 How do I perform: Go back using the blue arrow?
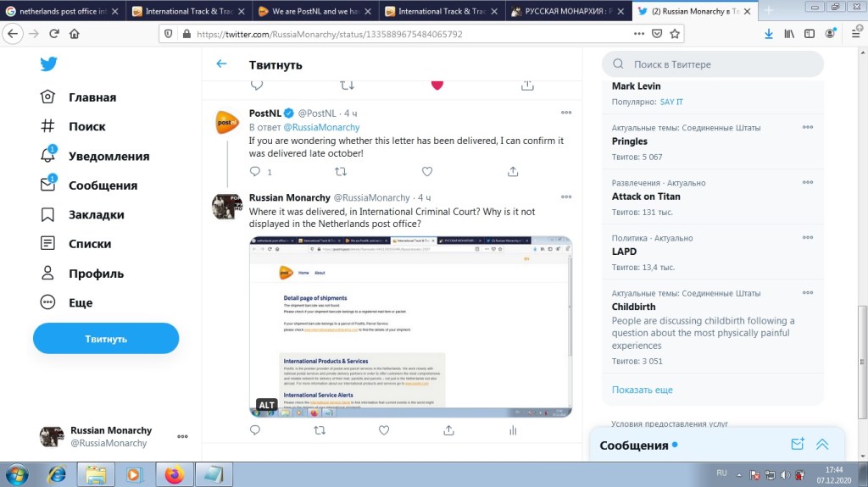coord(221,64)
